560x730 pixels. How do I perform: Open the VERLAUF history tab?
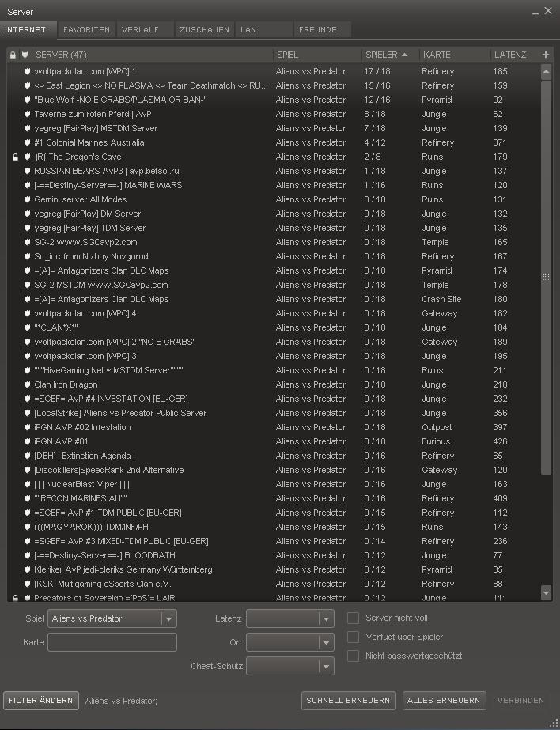click(x=146, y=30)
